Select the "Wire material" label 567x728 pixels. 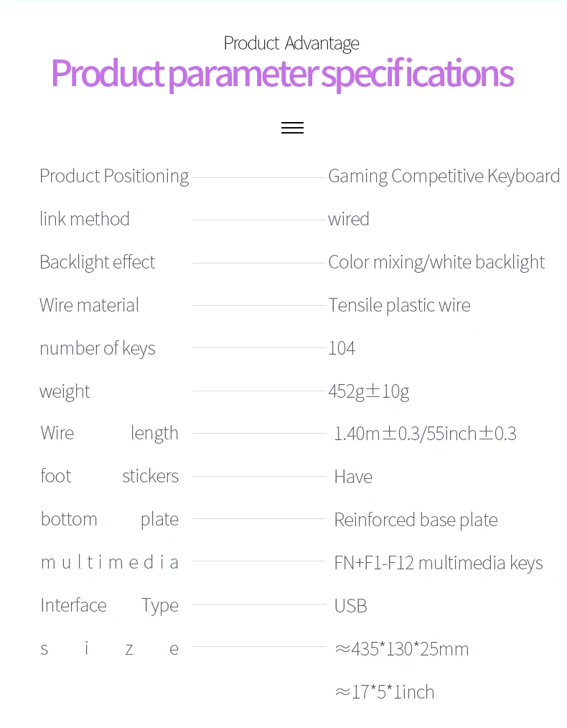(x=89, y=305)
